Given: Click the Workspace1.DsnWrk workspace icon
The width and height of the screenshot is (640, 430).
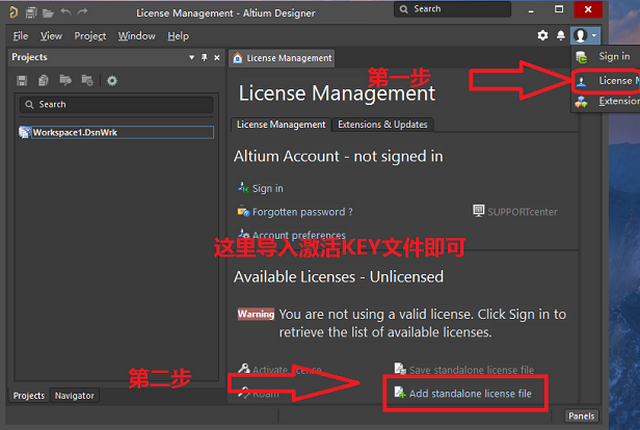Looking at the screenshot, I should [x=25, y=132].
